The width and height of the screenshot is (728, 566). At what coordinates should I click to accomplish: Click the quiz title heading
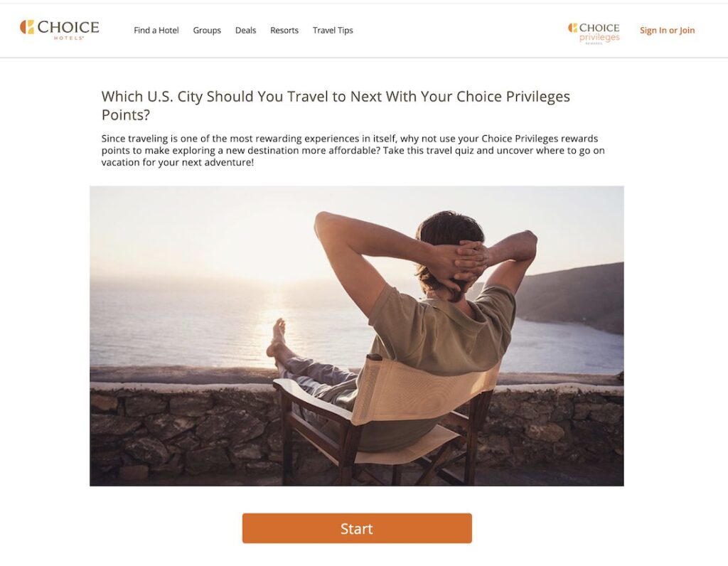pyautogui.click(x=336, y=105)
